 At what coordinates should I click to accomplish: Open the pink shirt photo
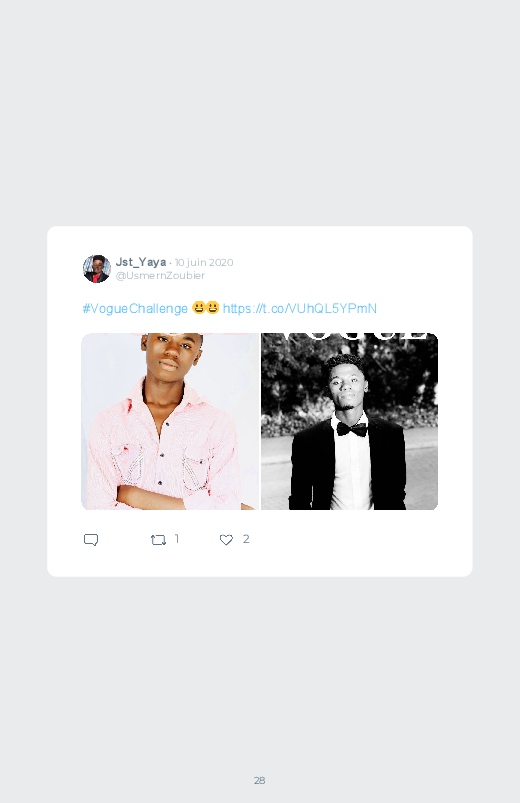(170, 421)
